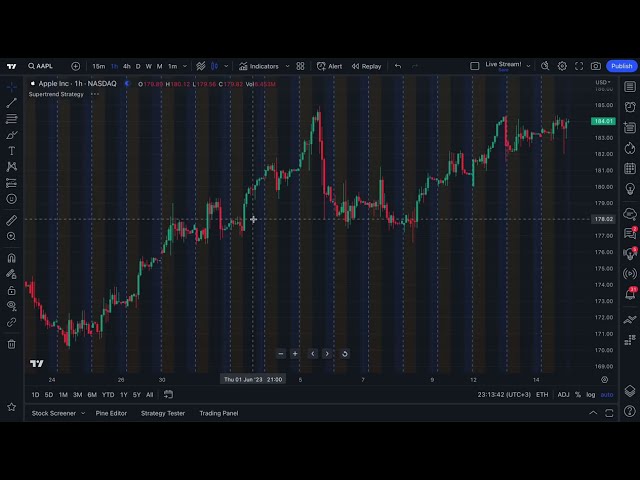
Task: Open indicator templates grid icon
Action: (x=300, y=66)
